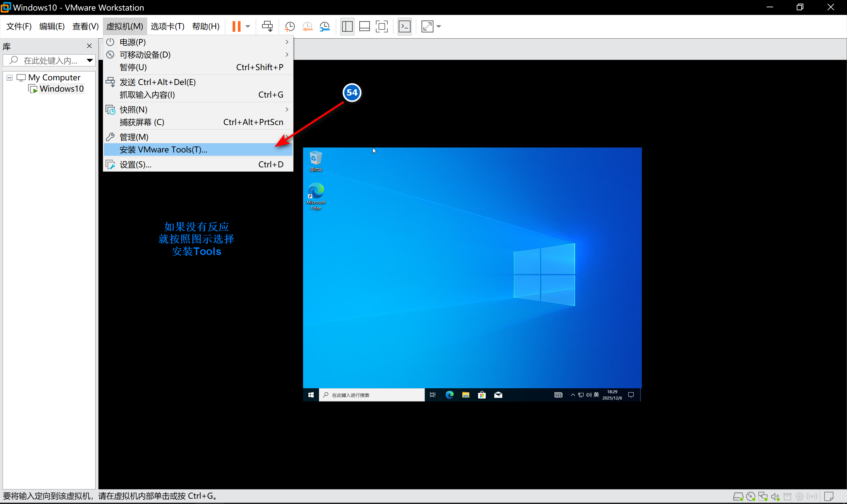Open the power options dropdown arrow
This screenshot has height=504, width=847.
pos(248,26)
